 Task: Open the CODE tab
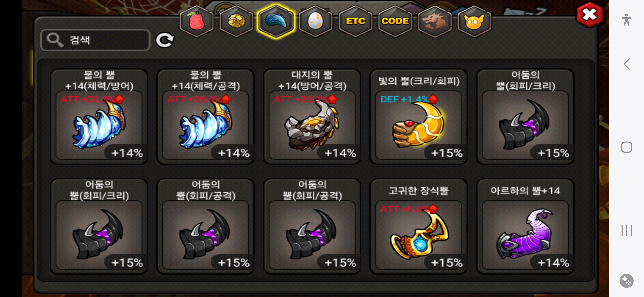point(395,21)
